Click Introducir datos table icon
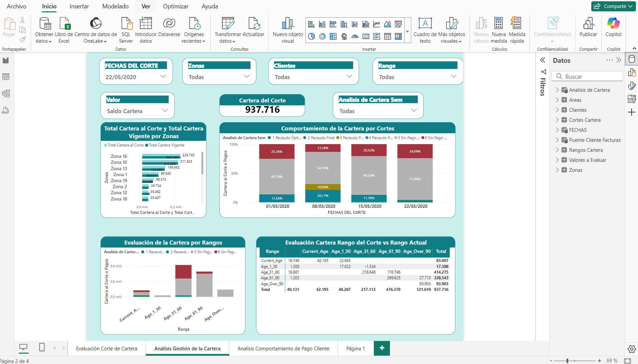 (x=146, y=23)
